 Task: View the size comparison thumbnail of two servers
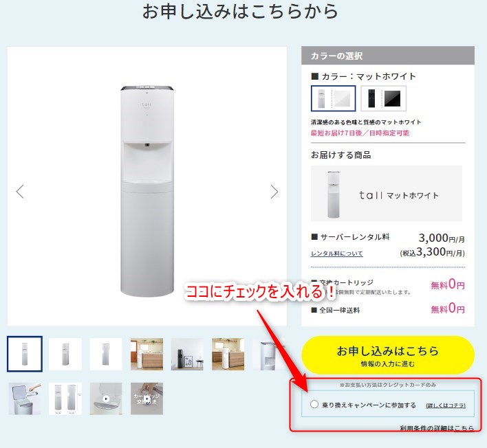tap(65, 399)
